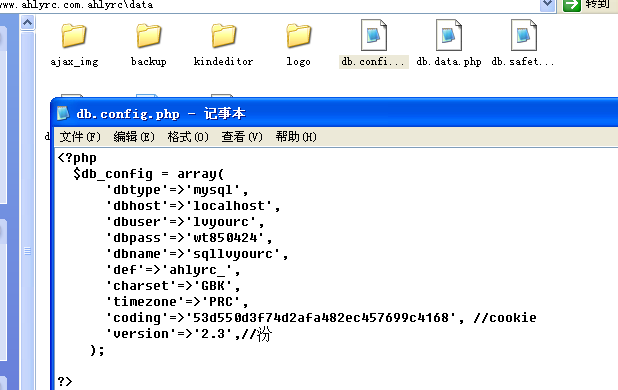Select the db.data.php file icon

click(x=449, y=35)
